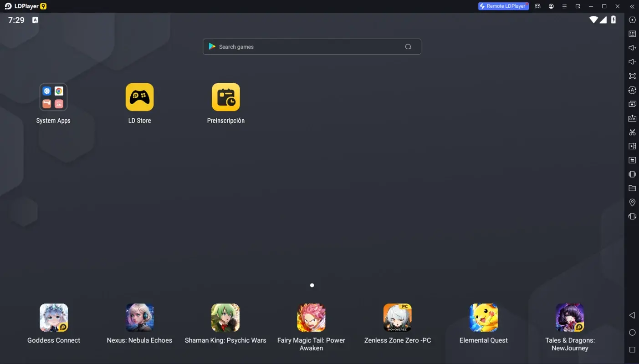The image size is (639, 364).
Task: Click the Remote LDPlayer button
Action: [503, 6]
